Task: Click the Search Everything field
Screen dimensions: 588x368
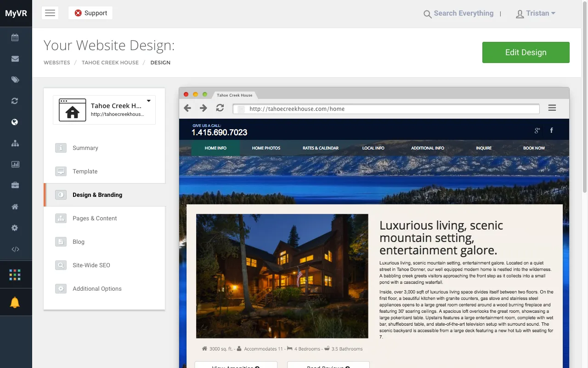Action: [x=458, y=13]
